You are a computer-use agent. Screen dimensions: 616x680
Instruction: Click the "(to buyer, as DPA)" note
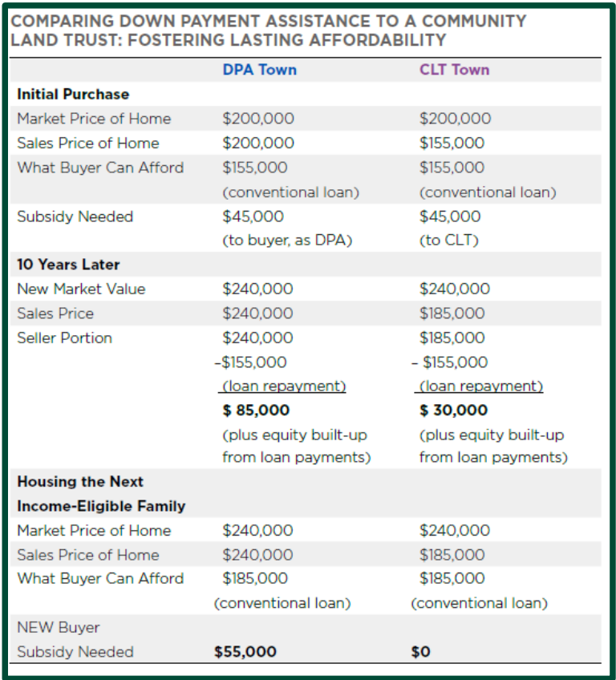[287, 240]
